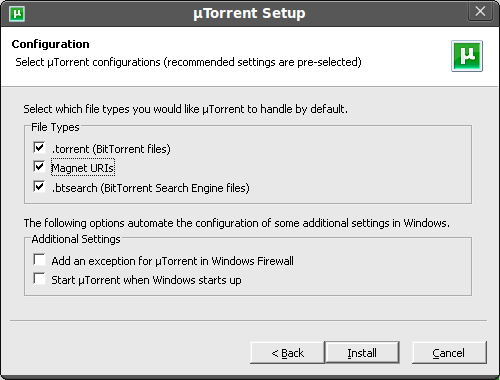Image resolution: width=500 pixels, height=380 pixels.
Task: Click the 'µTorrent Setup' window title
Action: [249, 13]
